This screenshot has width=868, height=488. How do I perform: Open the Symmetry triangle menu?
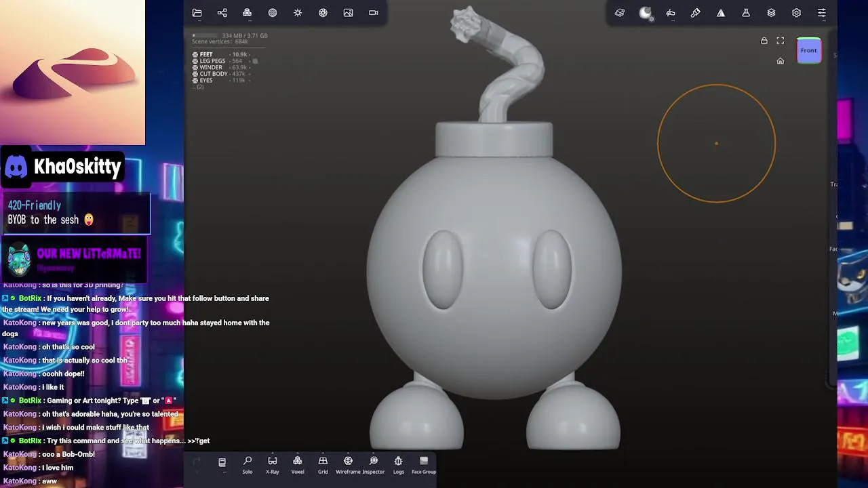(721, 13)
